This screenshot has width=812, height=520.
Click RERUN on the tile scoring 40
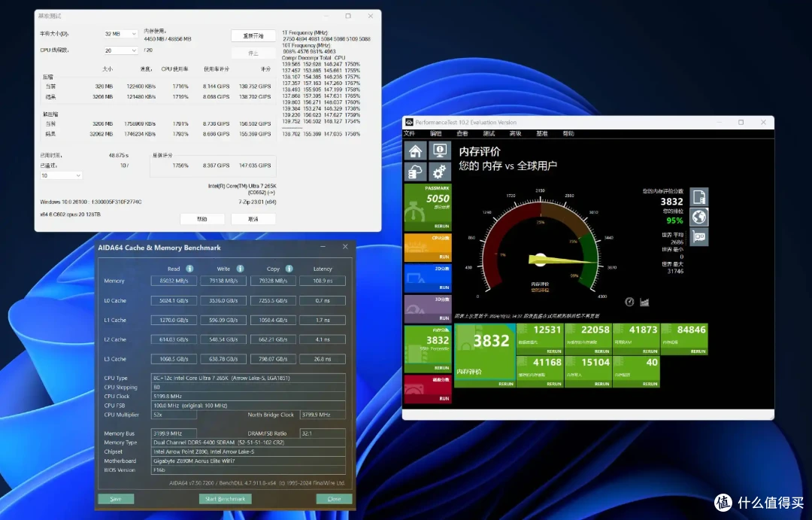pyautogui.click(x=650, y=384)
